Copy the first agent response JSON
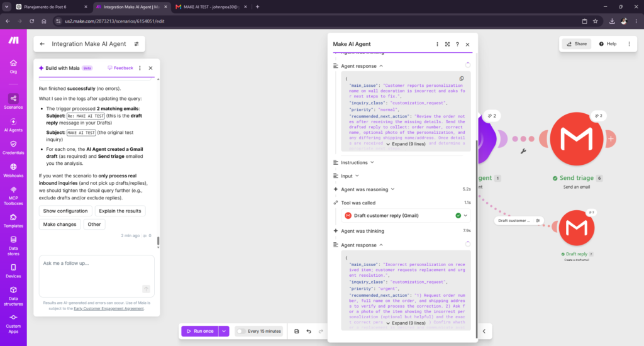Screen dimensions: 644x346 click(x=462, y=79)
